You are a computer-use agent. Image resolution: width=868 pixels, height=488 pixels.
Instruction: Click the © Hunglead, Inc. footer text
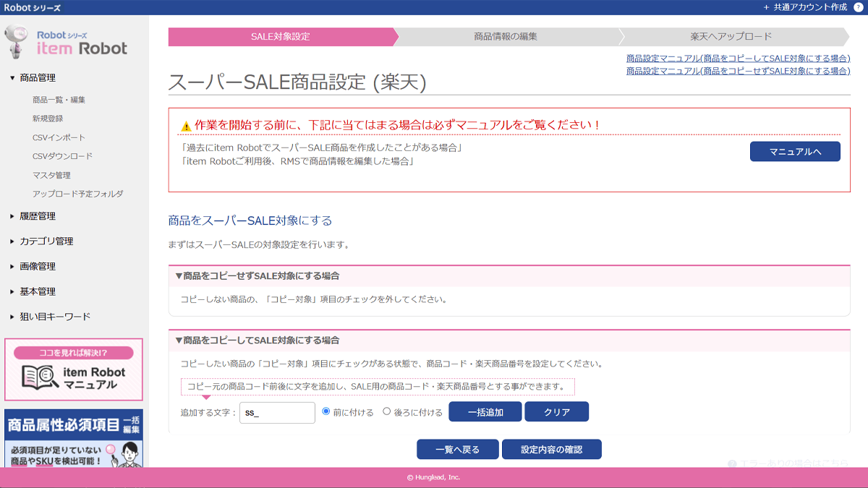coord(433,477)
